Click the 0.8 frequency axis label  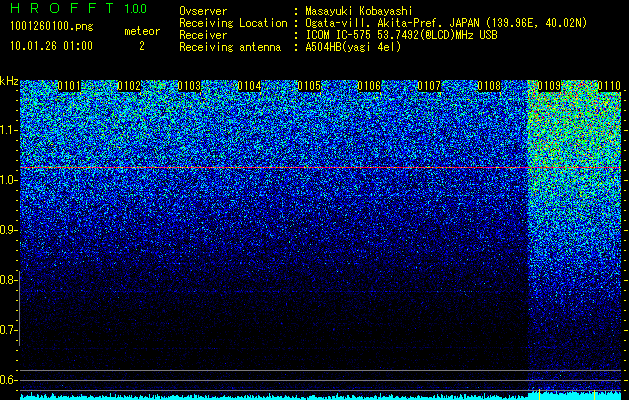point(9,280)
